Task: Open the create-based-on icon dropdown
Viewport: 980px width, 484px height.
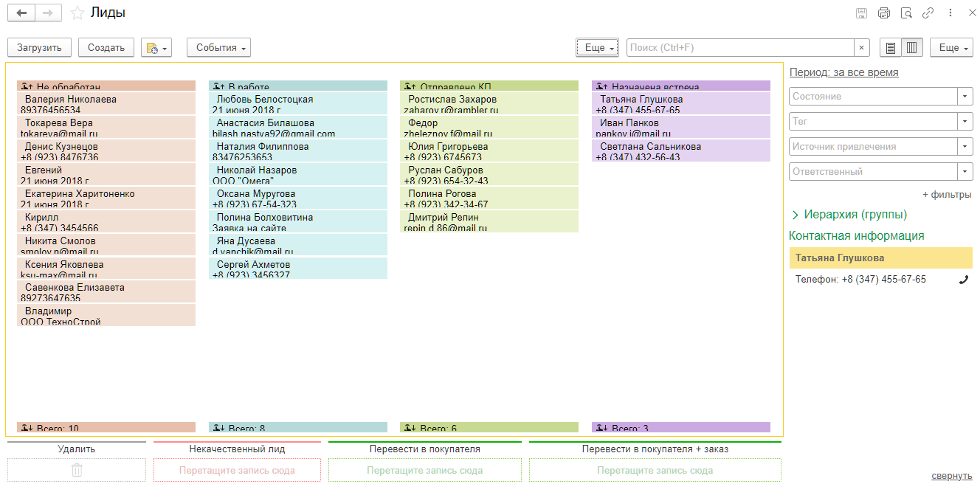Action: coord(156,47)
